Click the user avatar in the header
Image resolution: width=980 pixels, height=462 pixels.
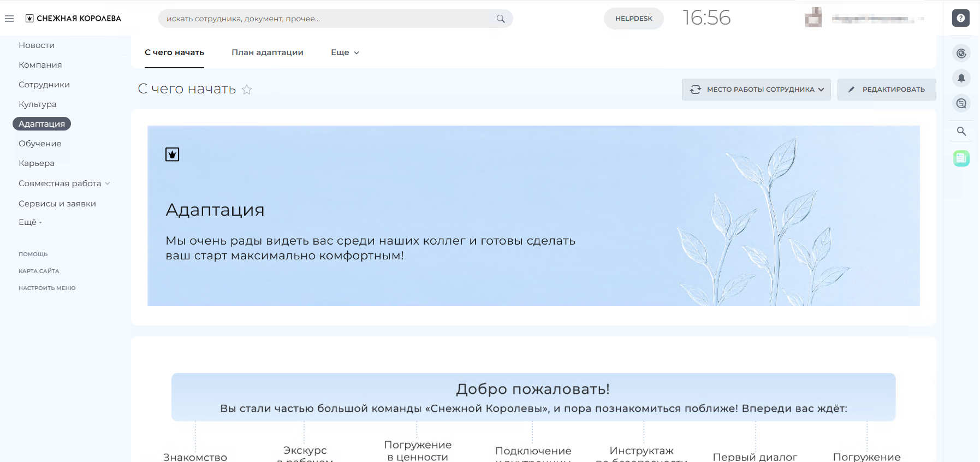(813, 17)
